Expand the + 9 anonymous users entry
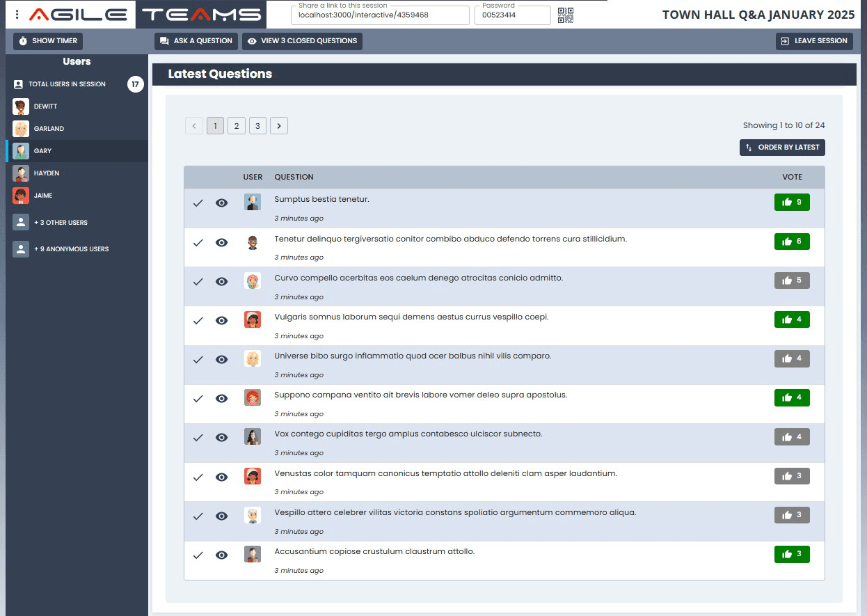The image size is (867, 616). (x=77, y=249)
